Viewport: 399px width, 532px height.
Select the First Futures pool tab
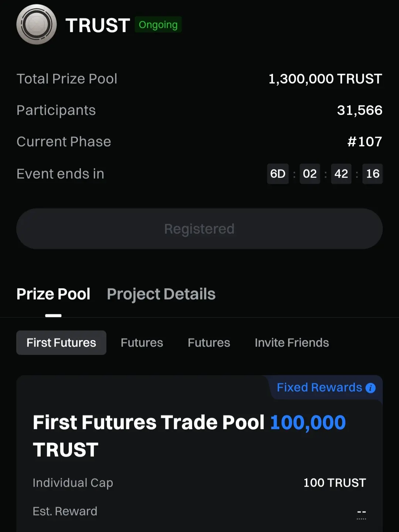click(61, 343)
